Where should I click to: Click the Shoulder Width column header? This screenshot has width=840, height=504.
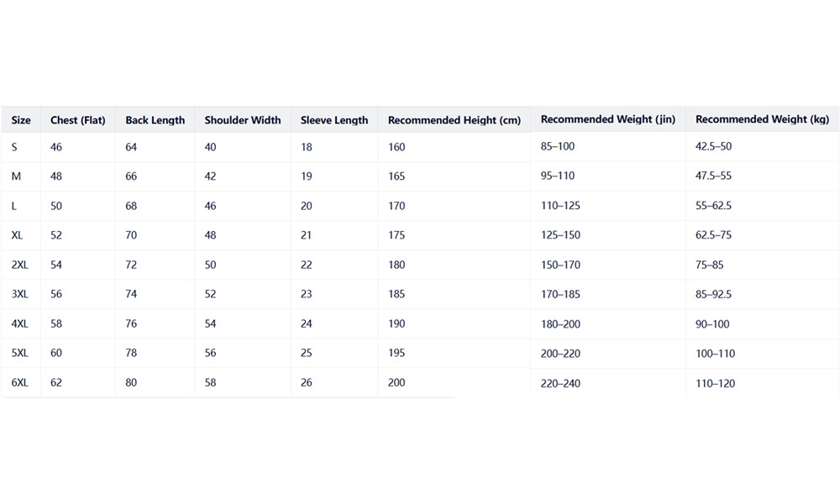[243, 120]
